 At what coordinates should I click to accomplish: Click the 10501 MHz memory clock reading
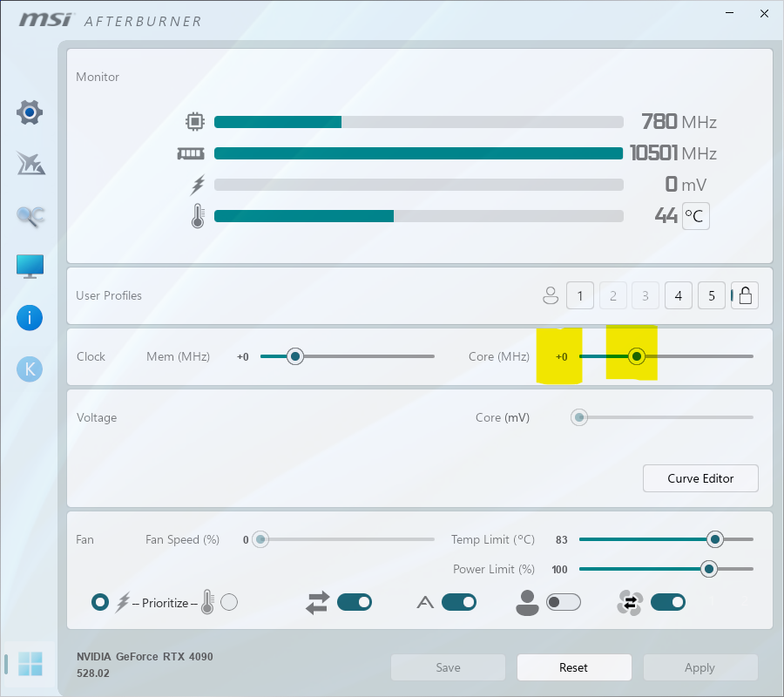coord(673,153)
